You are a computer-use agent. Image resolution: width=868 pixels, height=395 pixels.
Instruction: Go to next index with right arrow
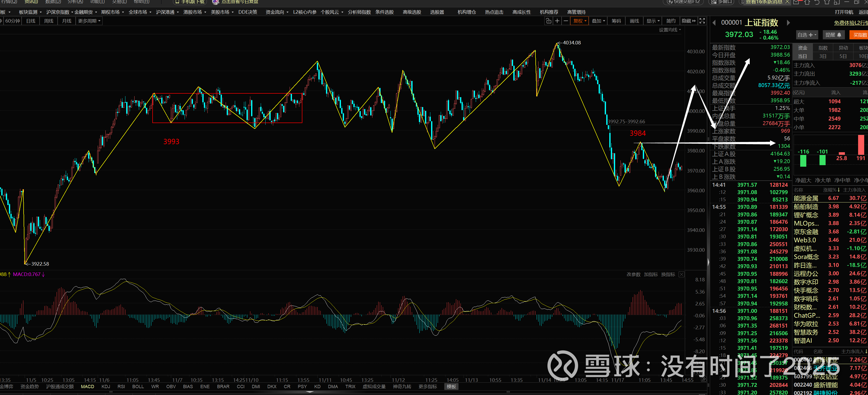coord(788,23)
